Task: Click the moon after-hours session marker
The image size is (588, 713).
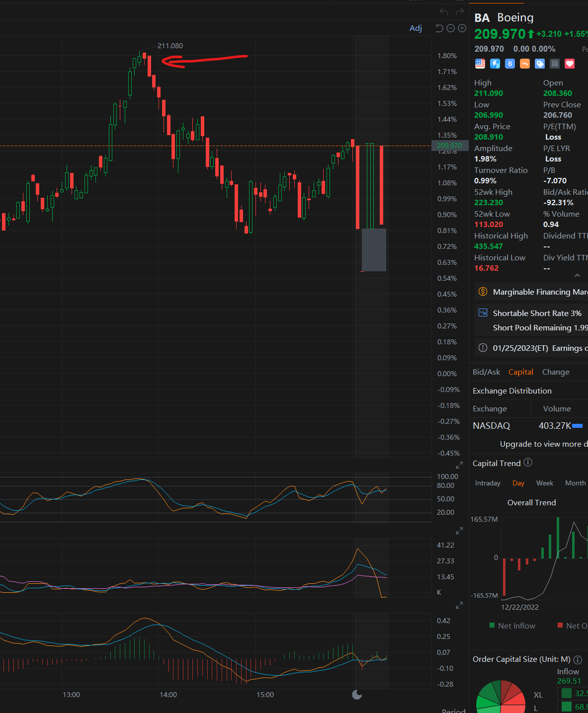Action: [357, 694]
